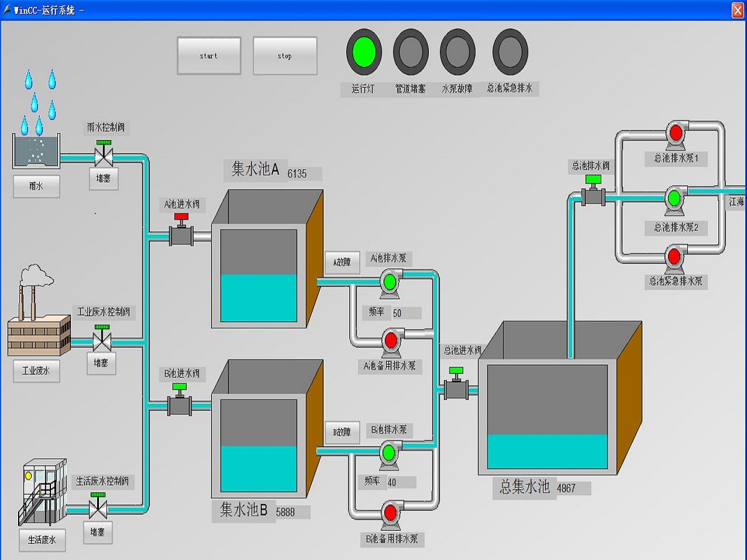The height and width of the screenshot is (560, 747).
Task: Click the 生活废水控制阀 valve icon
Action: point(98,506)
